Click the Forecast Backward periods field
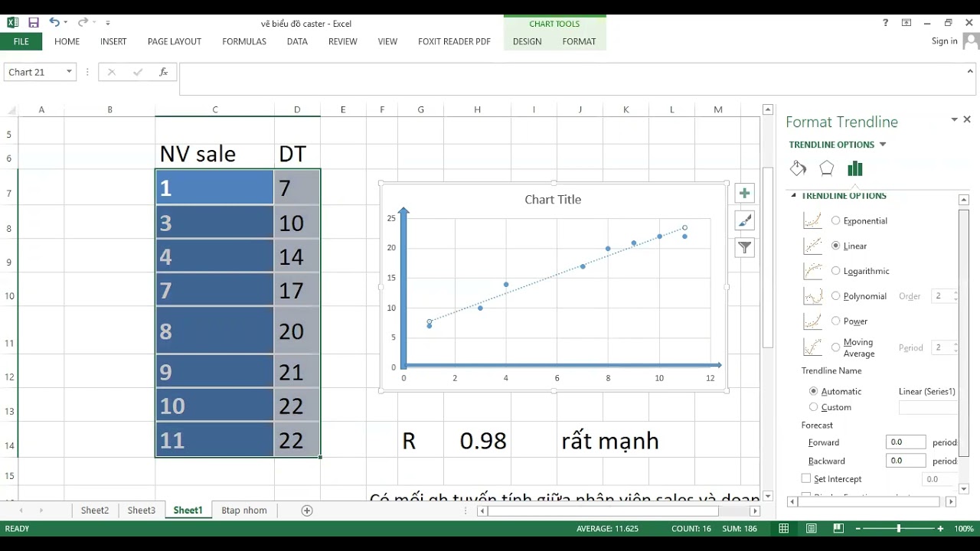 point(906,461)
